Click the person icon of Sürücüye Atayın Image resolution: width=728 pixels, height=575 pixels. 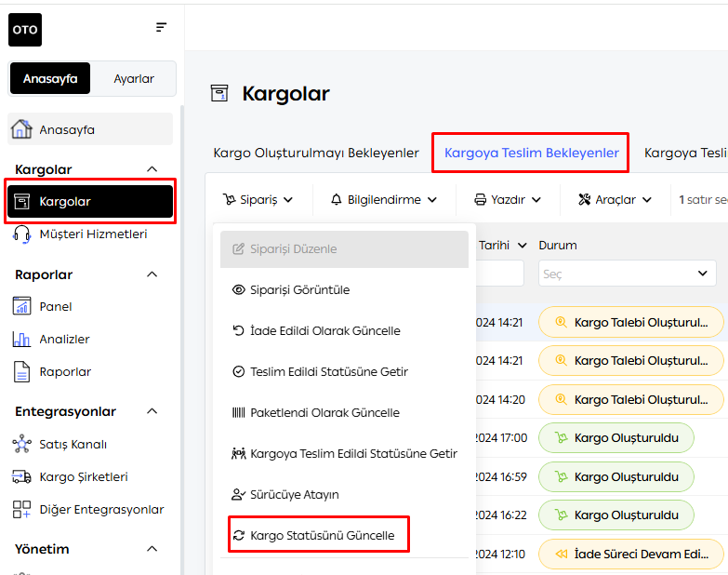point(239,494)
